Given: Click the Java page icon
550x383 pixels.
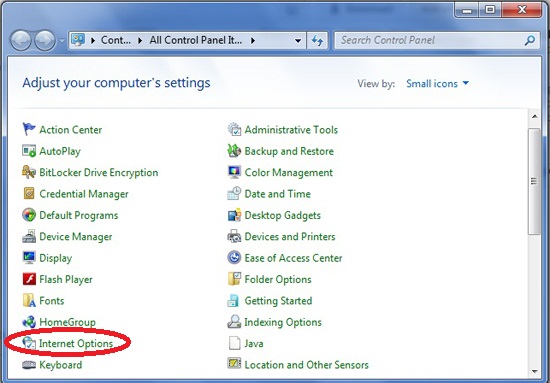Looking at the screenshot, I should [234, 343].
